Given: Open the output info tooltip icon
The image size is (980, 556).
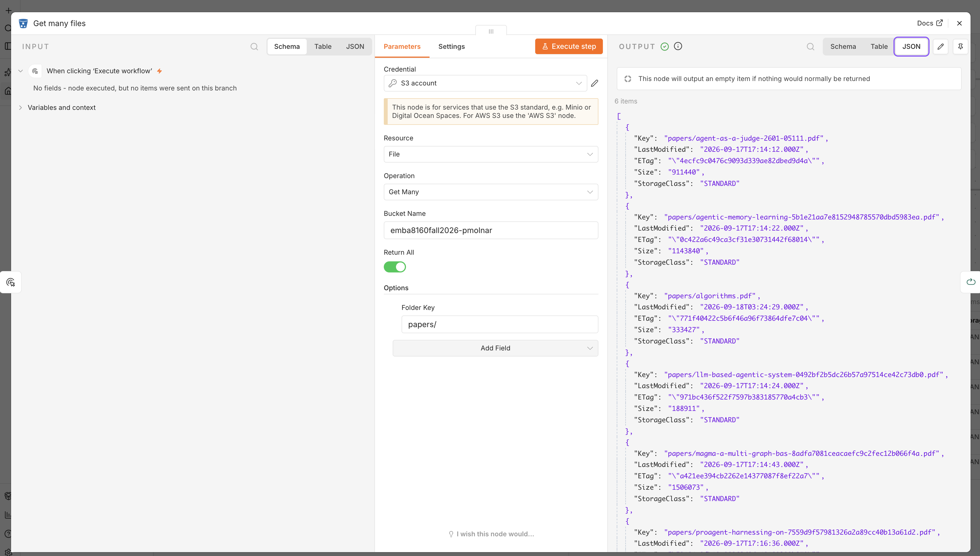Looking at the screenshot, I should click(678, 46).
